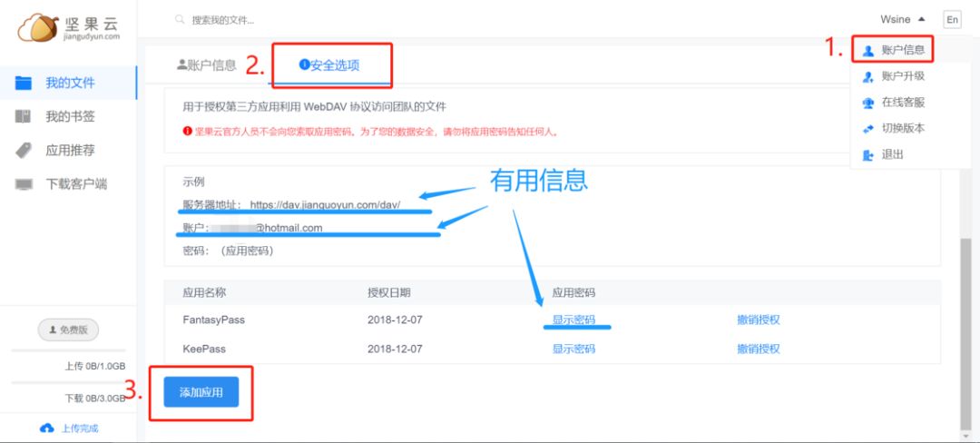980x443 pixels.
Task: Click the 示例 heading text
Action: click(x=193, y=182)
